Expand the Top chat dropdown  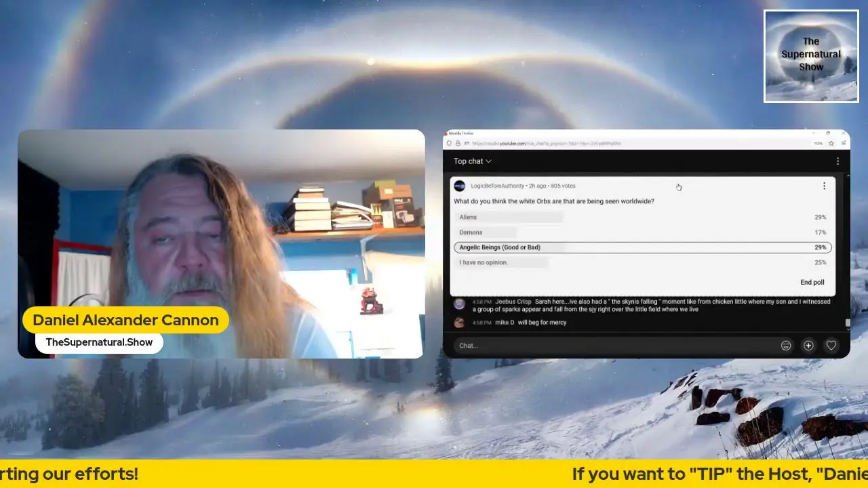473,161
